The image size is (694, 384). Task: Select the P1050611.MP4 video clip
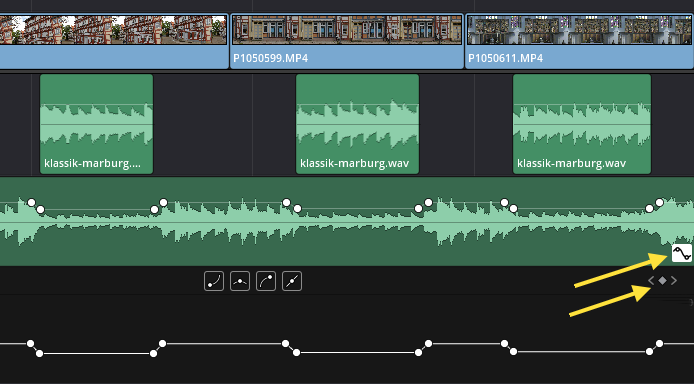click(x=579, y=41)
